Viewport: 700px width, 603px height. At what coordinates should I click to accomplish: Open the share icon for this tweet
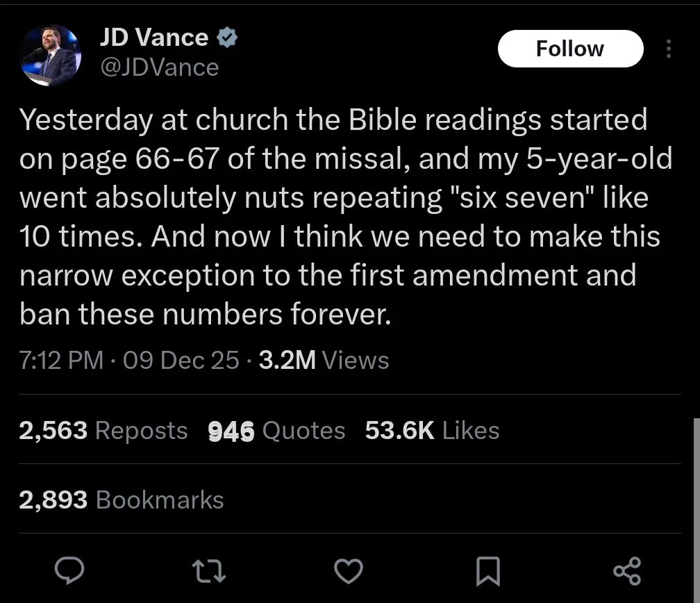[x=627, y=571]
